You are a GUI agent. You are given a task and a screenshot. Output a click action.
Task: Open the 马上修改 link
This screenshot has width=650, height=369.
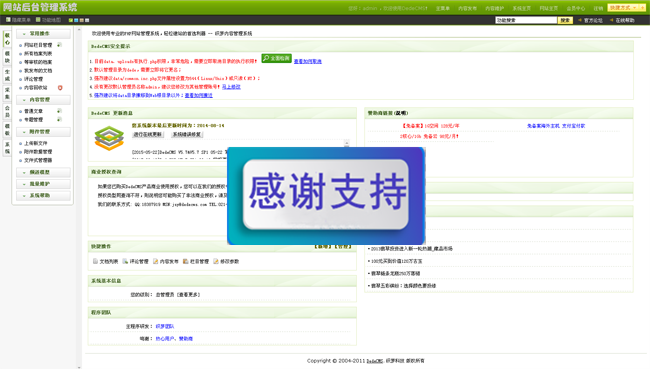pyautogui.click(x=231, y=87)
